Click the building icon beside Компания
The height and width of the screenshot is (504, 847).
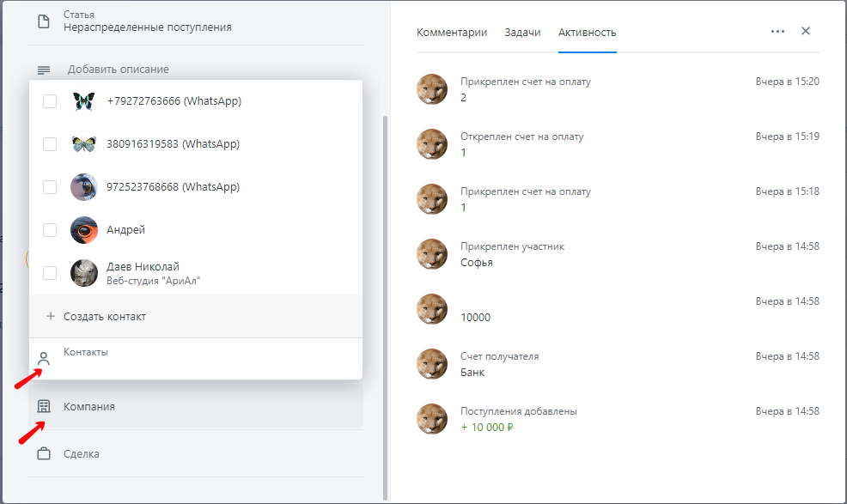click(44, 407)
